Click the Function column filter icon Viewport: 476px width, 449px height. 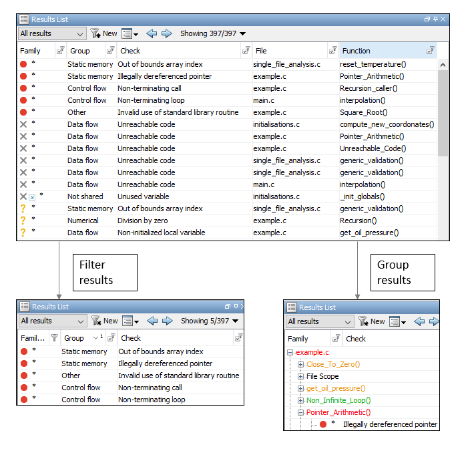(431, 51)
